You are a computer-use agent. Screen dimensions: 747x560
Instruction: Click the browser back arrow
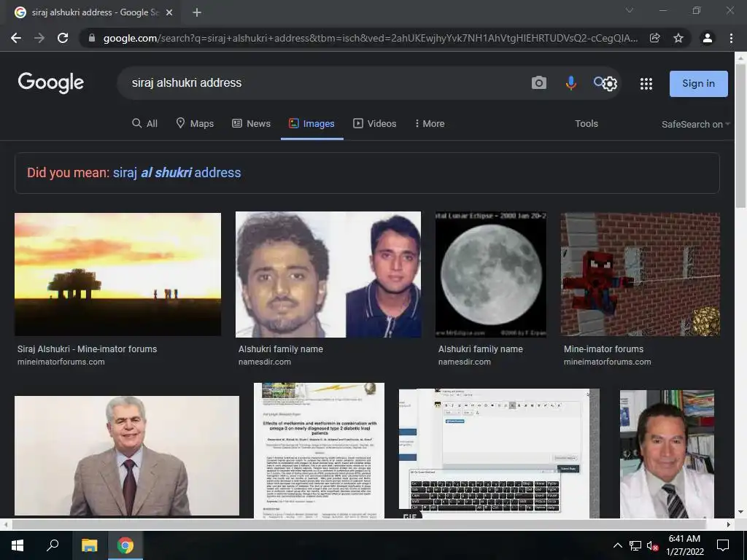[16, 38]
